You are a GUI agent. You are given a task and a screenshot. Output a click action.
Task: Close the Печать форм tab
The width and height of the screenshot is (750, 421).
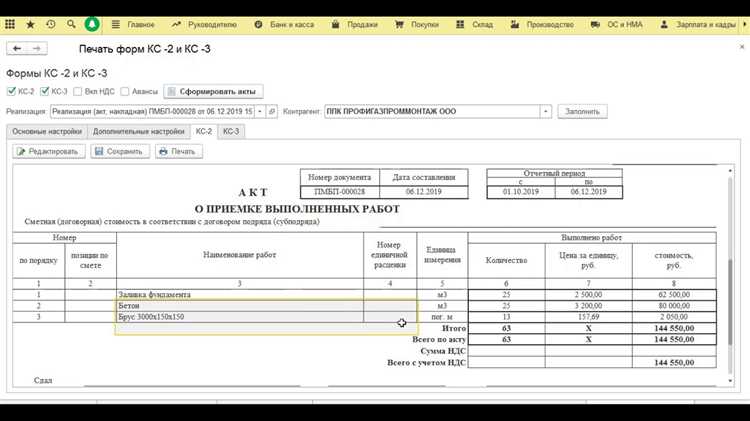742,47
